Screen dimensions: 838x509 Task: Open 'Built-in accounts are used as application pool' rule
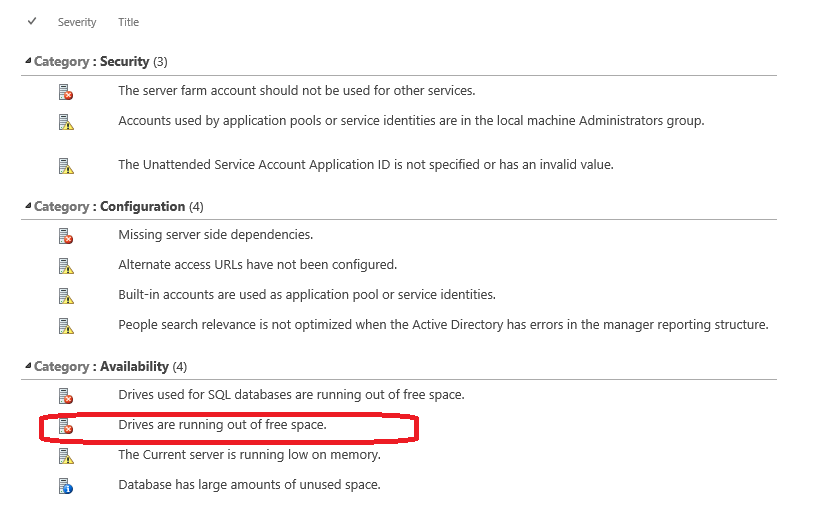306,295
